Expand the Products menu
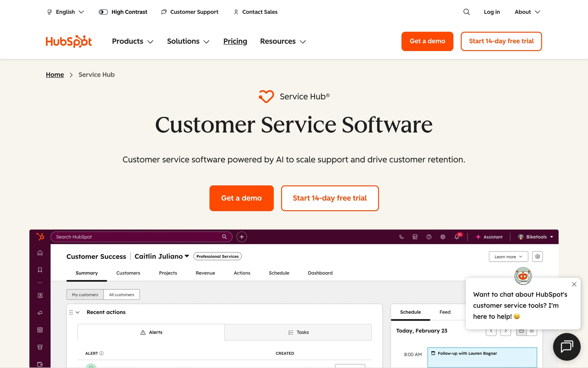This screenshot has height=368, width=588. [133, 41]
